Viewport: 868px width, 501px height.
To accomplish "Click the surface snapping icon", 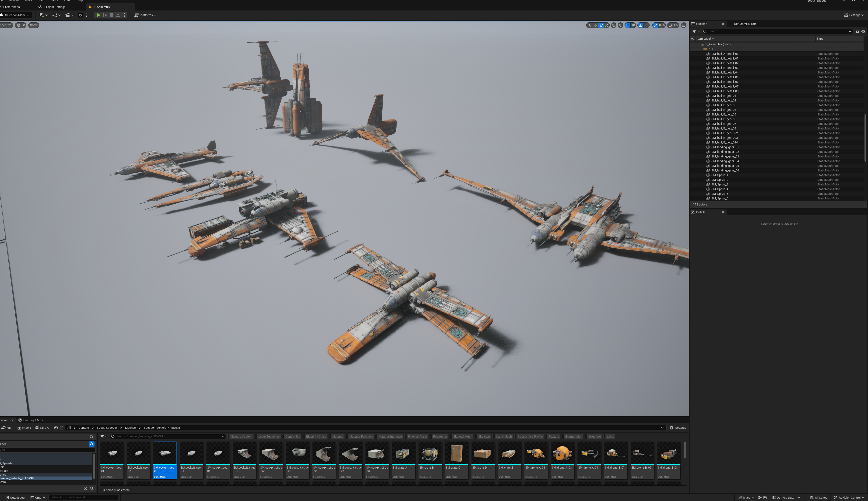I will coord(620,25).
